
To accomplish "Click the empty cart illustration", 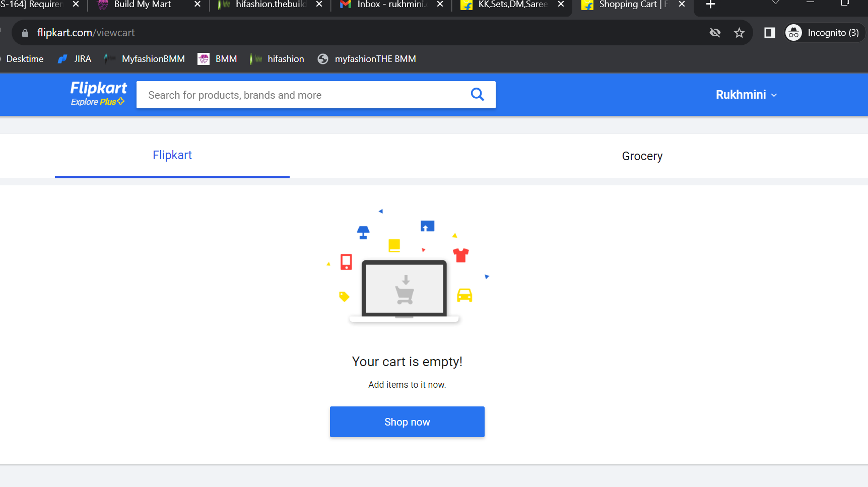I will (407, 266).
